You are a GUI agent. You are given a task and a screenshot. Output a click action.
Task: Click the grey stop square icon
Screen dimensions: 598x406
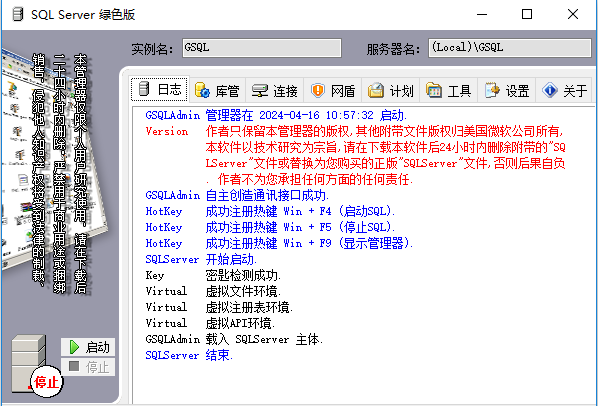(74, 366)
